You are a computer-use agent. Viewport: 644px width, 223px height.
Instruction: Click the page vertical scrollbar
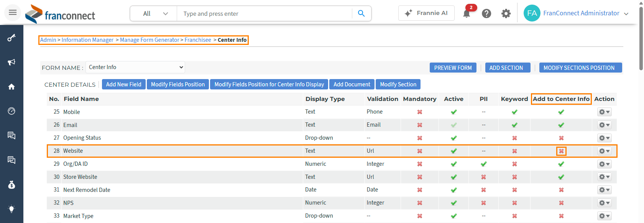click(641, 38)
